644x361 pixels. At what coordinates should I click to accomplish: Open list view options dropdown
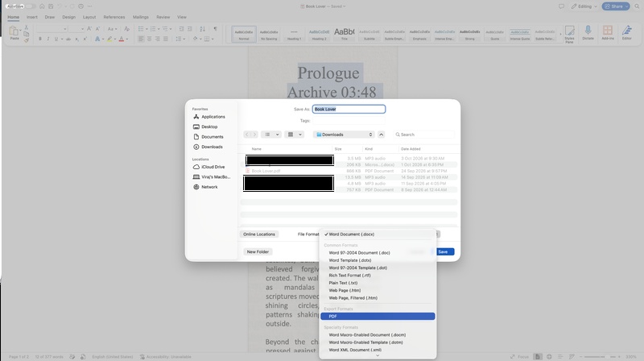[x=271, y=135]
